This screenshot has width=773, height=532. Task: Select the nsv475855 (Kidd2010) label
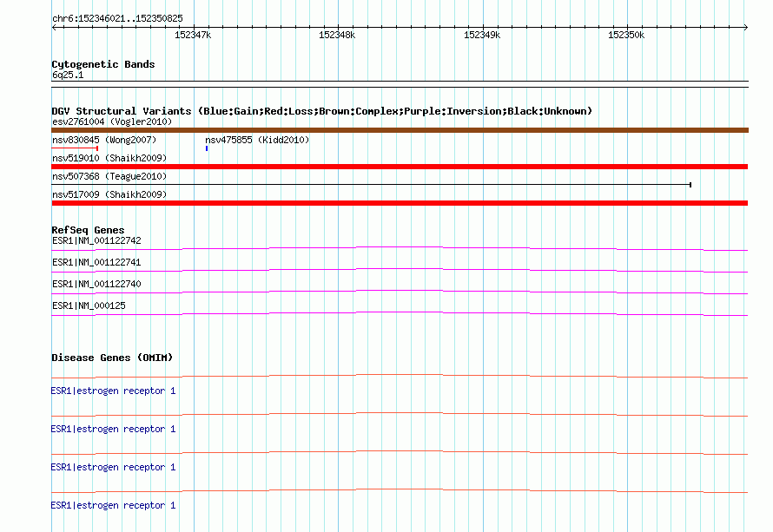257,140
